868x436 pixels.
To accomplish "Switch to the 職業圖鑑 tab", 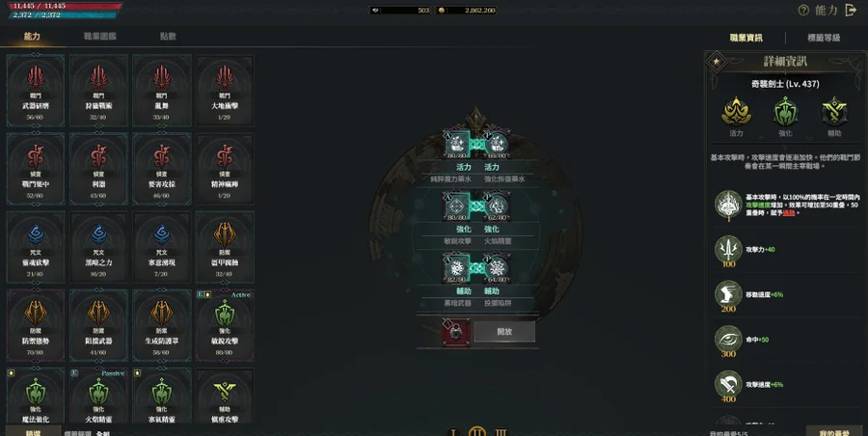I will [x=100, y=36].
